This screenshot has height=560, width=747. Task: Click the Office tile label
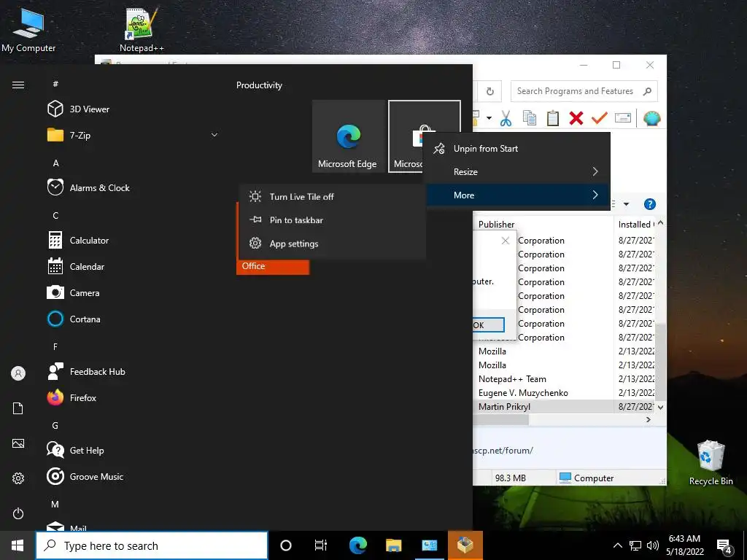point(253,266)
